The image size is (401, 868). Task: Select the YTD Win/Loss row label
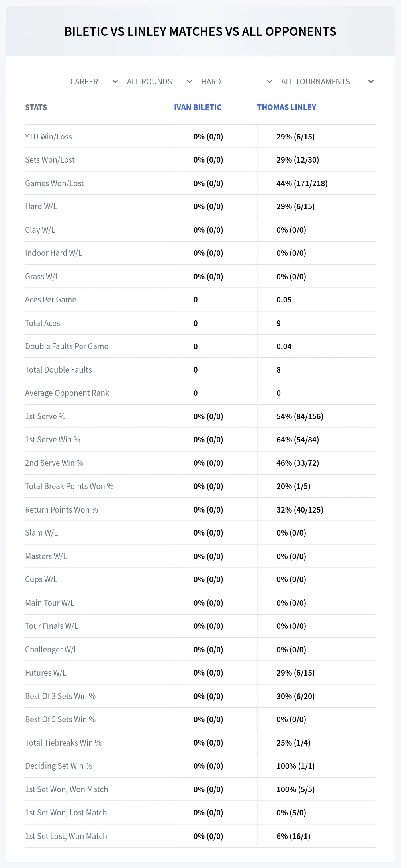[49, 137]
